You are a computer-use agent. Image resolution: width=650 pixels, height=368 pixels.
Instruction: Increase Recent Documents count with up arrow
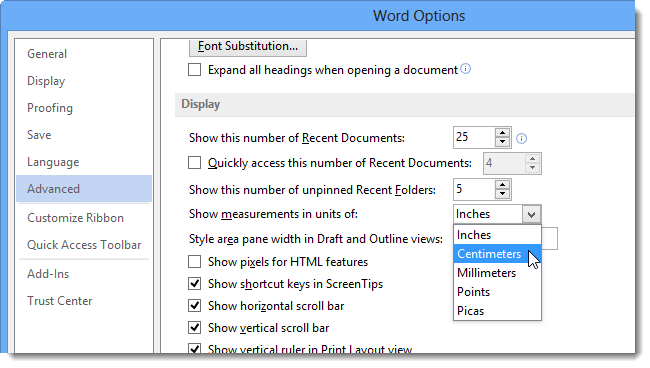point(502,133)
